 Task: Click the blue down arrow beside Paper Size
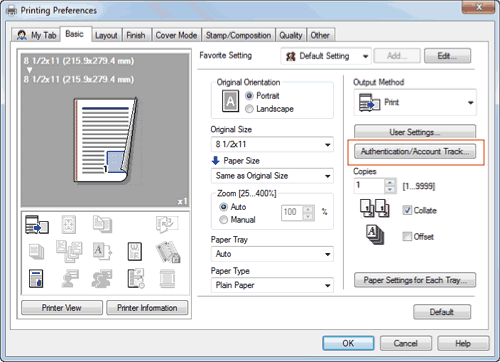215,160
